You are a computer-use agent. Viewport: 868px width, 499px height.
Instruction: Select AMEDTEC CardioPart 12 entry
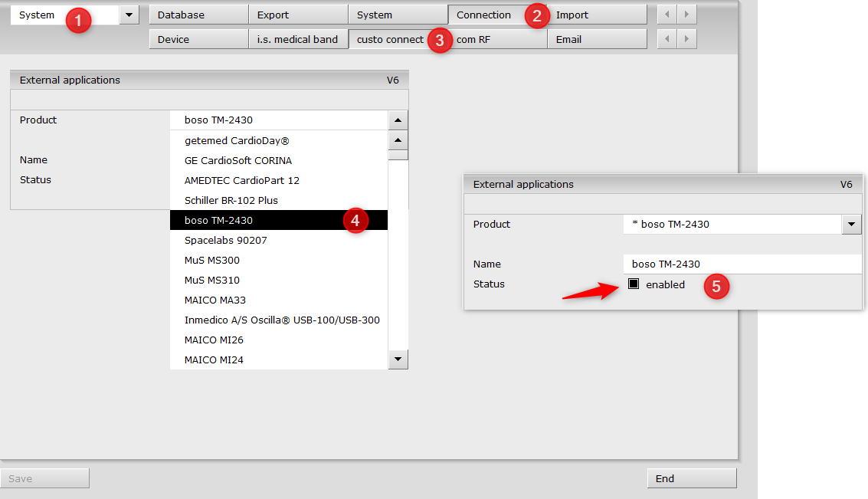(x=278, y=181)
